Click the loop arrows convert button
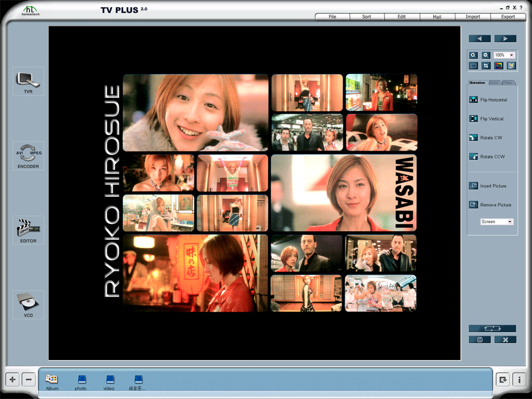532x399 pixels. (493, 328)
